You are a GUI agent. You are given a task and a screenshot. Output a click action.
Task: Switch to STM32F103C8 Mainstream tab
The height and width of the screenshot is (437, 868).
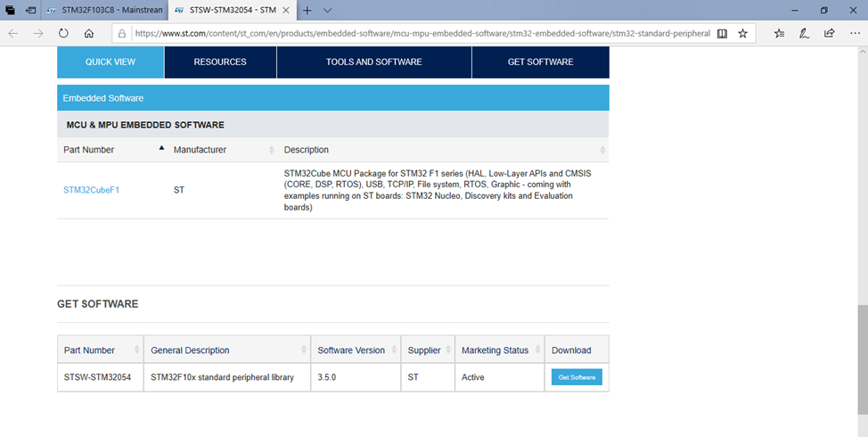pyautogui.click(x=104, y=10)
